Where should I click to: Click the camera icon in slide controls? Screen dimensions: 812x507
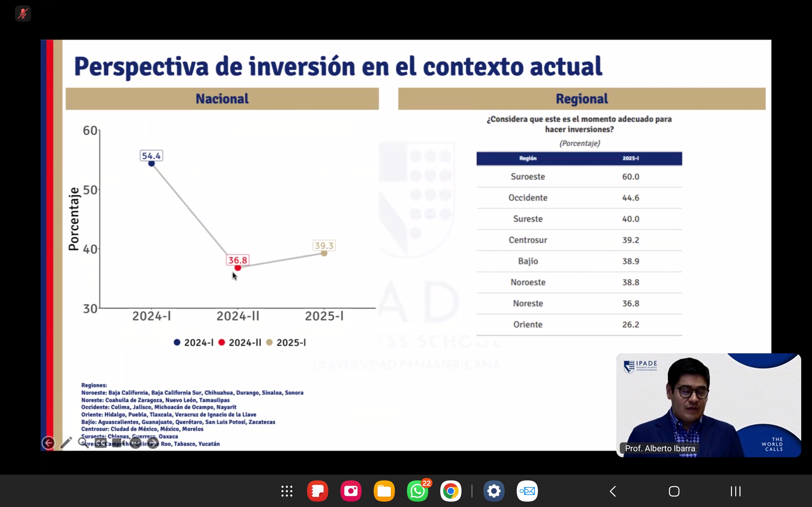pyautogui.click(x=117, y=443)
